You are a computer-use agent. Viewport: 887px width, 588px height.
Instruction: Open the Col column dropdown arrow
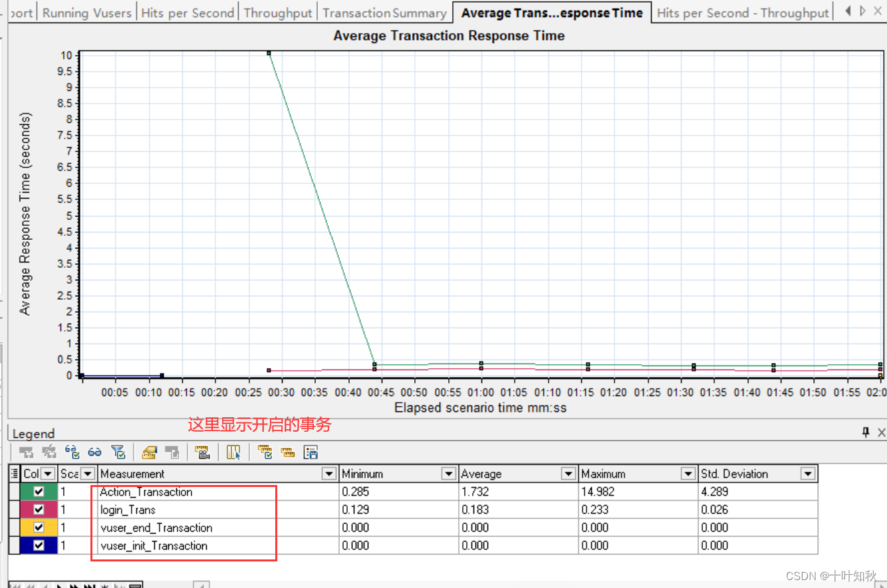click(x=48, y=474)
